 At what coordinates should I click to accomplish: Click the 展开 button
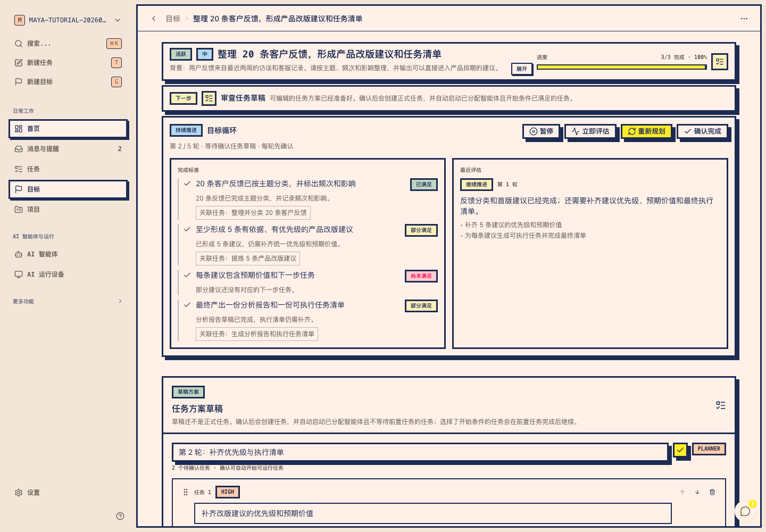point(522,69)
